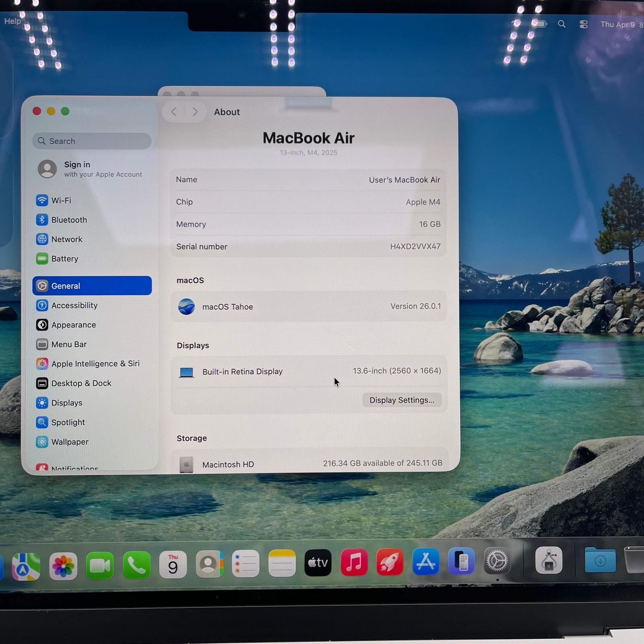Launch Reminders from the Dock
The width and height of the screenshot is (644, 644).
246,563
